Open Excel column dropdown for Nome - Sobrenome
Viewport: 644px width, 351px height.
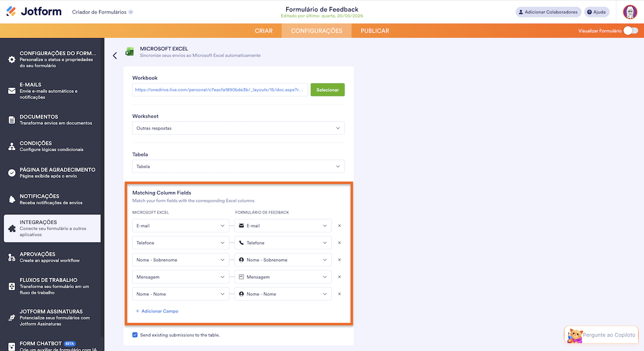coord(181,260)
